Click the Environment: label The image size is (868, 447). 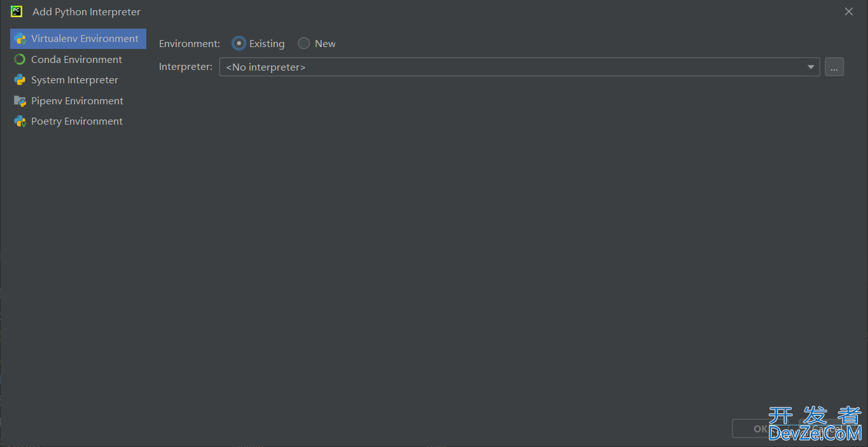pyautogui.click(x=189, y=44)
